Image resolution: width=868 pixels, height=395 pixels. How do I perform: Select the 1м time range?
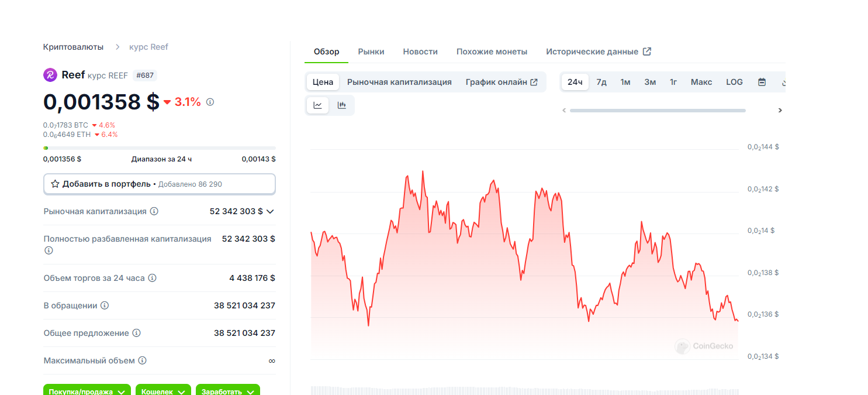625,82
